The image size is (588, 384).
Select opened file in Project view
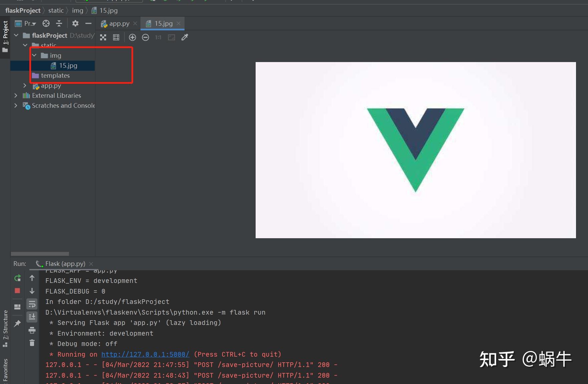point(46,23)
